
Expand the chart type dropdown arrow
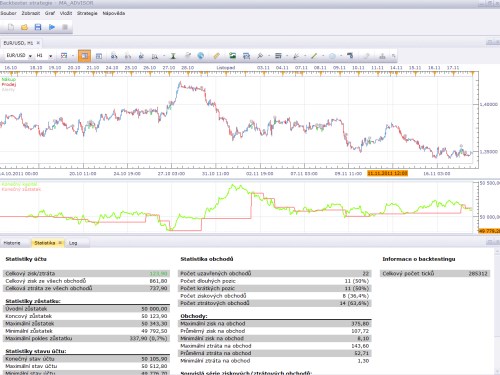(73, 56)
